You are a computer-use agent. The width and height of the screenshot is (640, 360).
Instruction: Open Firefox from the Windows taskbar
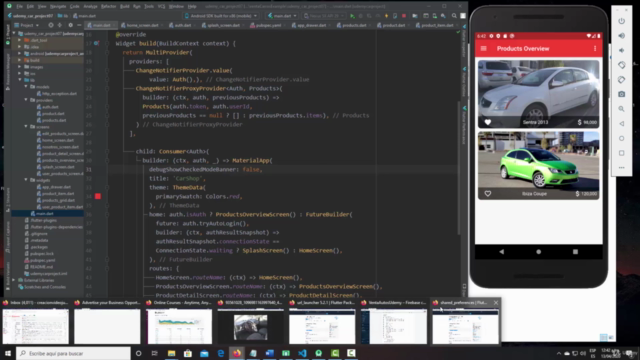pos(237,353)
